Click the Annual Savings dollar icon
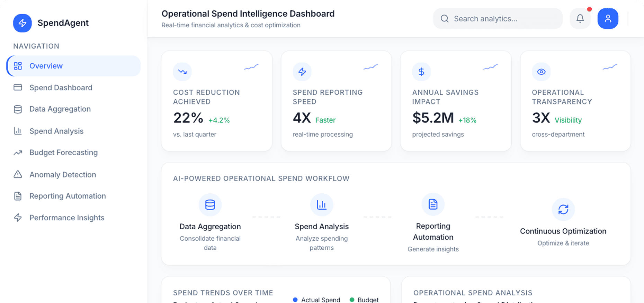 (x=421, y=72)
